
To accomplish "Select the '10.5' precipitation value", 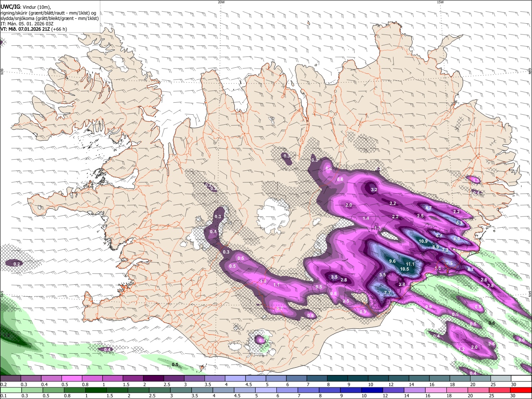I will click(x=404, y=269).
